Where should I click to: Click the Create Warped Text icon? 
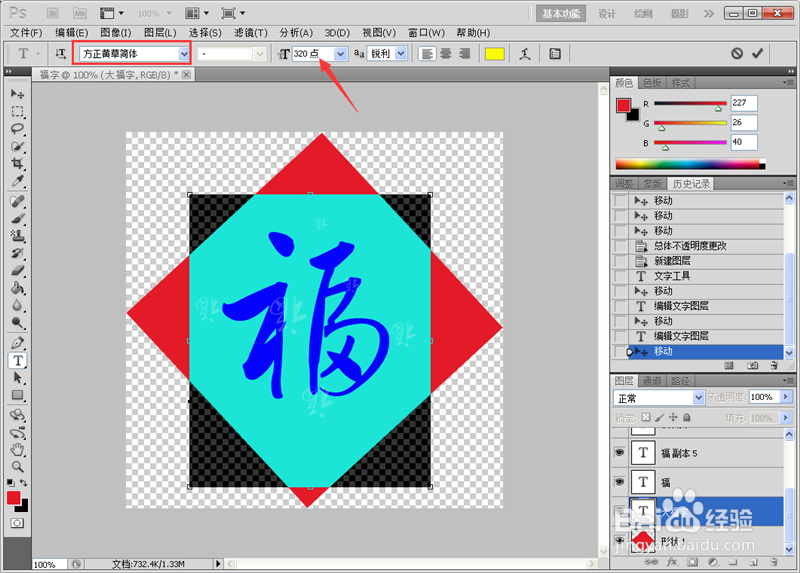524,54
